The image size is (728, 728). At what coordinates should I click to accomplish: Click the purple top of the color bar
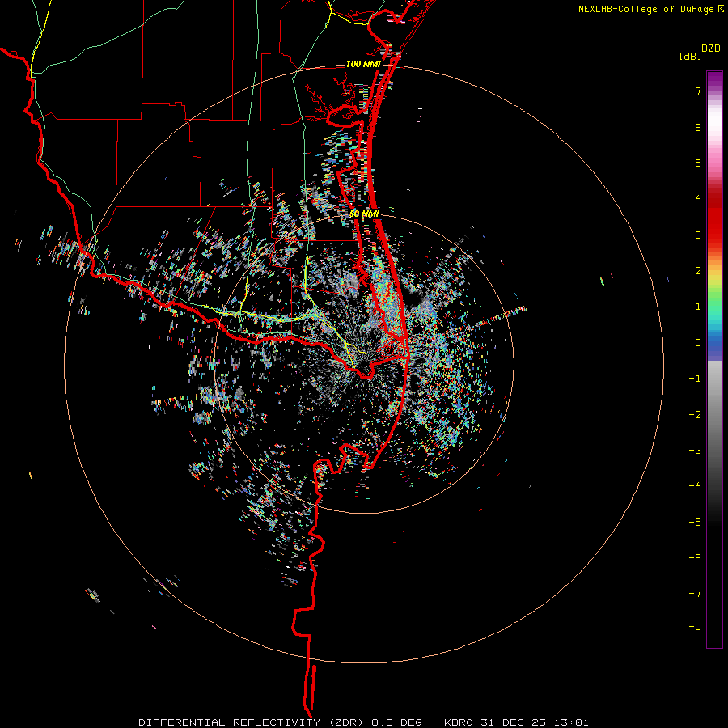[x=714, y=79]
